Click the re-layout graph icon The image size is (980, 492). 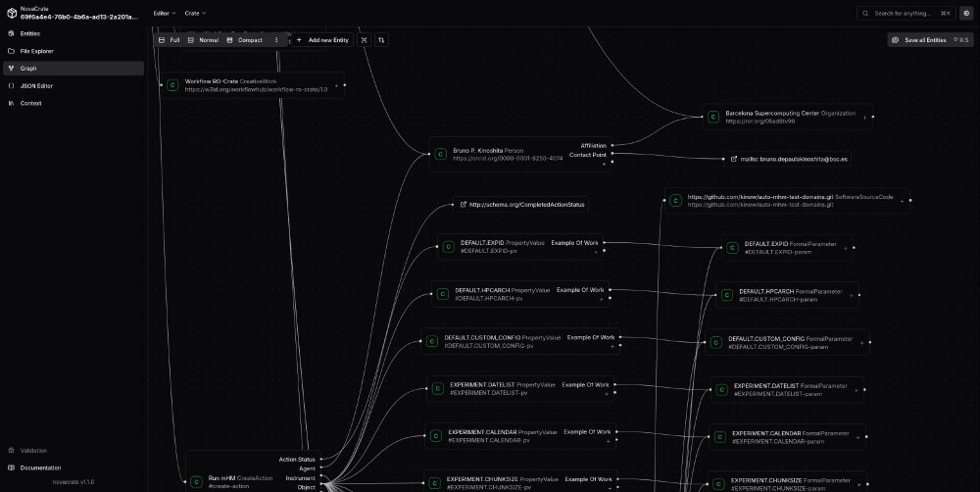tap(381, 40)
